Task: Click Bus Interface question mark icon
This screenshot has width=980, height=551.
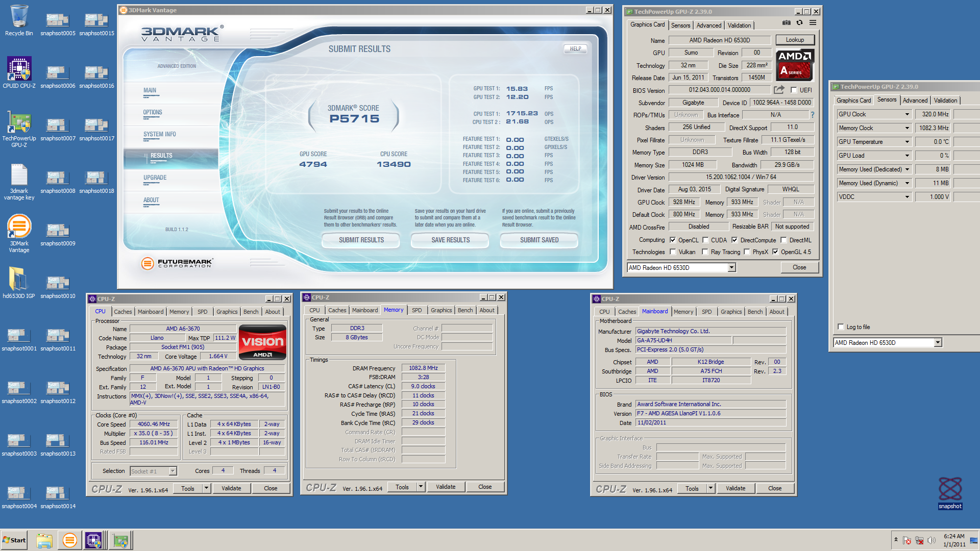Action: [x=813, y=115]
